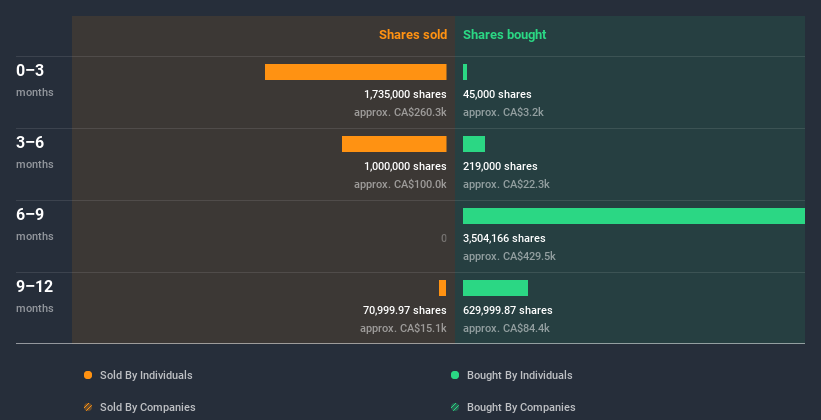Image resolution: width=821 pixels, height=420 pixels.
Task: Click the 70,999.97 shares value
Action: [x=405, y=310]
